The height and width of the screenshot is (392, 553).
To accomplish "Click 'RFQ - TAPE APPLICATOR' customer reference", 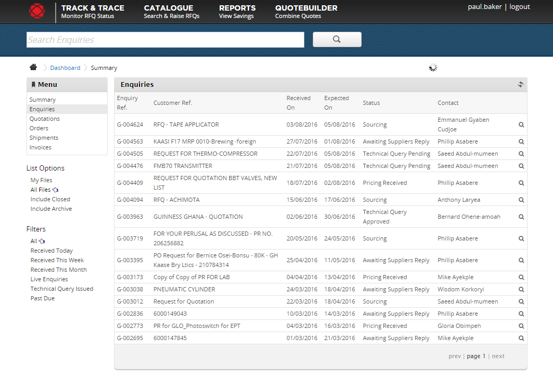I will [x=186, y=124].
